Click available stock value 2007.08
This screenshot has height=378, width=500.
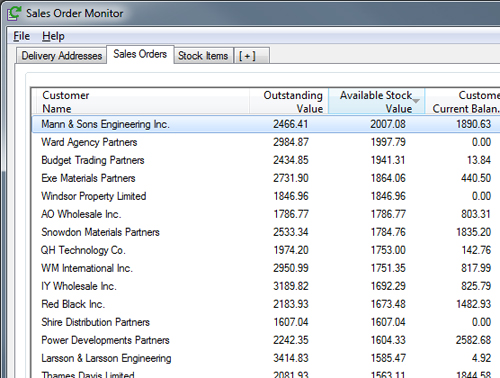[388, 124]
